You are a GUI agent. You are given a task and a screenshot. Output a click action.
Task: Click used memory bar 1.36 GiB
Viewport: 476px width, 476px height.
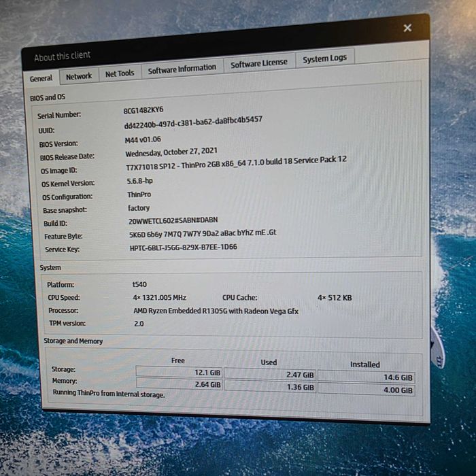(270, 386)
